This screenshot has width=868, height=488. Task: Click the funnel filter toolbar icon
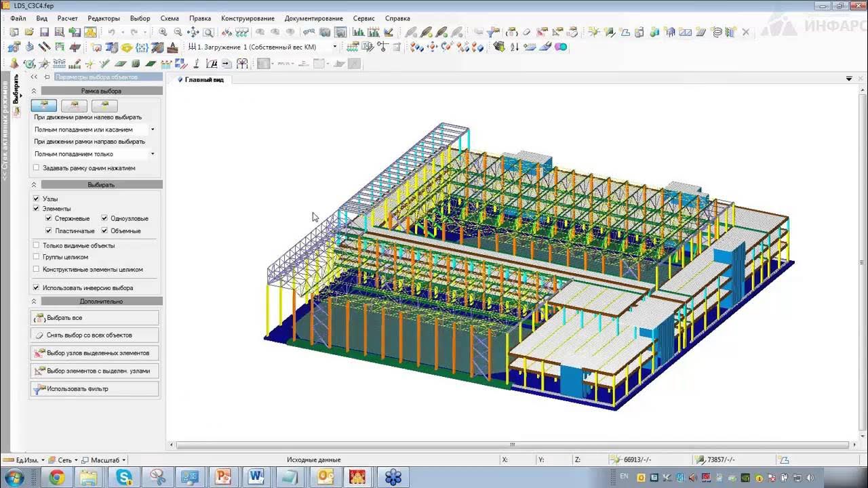click(x=494, y=32)
